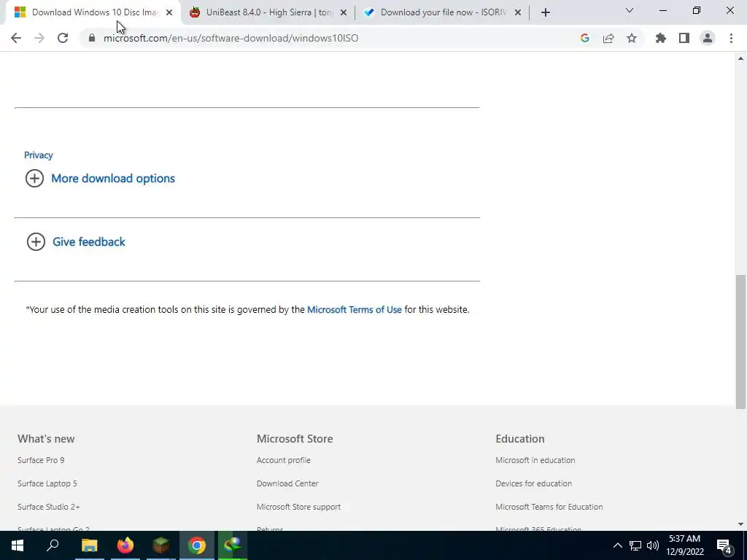Screen dimensions: 747x560
Task: Open a new browser tab
Action: point(546,12)
